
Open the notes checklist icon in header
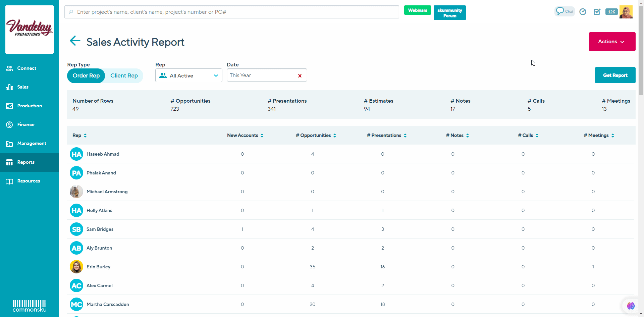(597, 12)
